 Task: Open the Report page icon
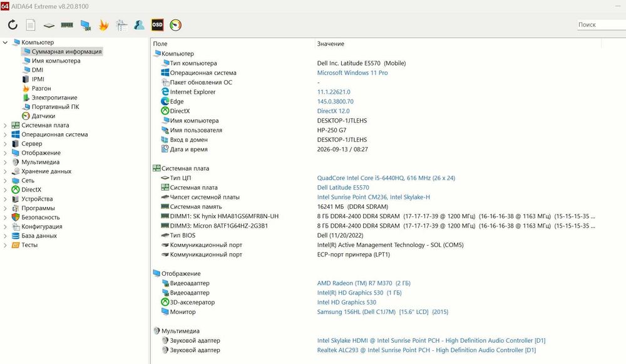pyautogui.click(x=30, y=25)
